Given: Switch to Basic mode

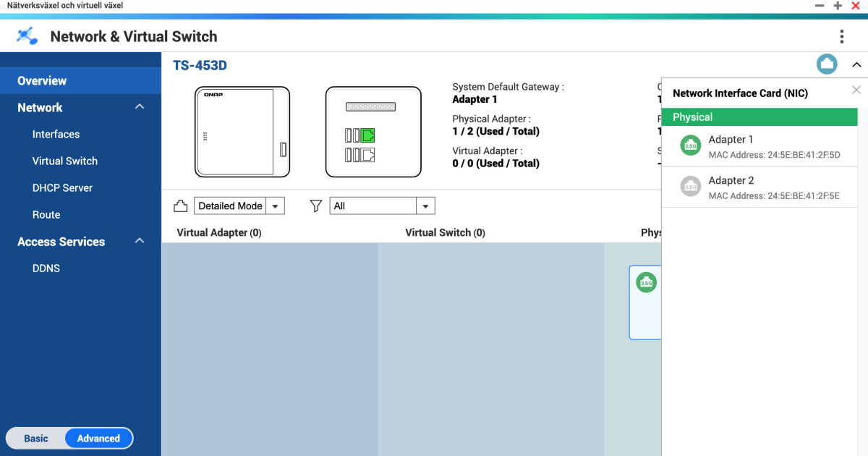Looking at the screenshot, I should coord(36,438).
